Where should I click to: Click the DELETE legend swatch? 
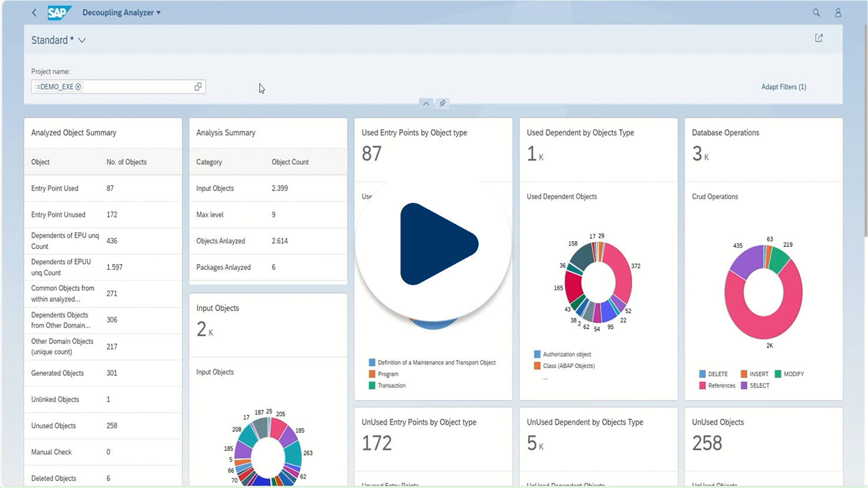(703, 374)
